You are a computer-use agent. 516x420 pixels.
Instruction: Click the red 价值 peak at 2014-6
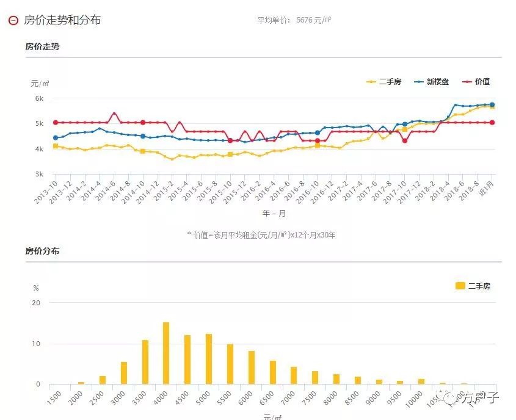pyautogui.click(x=114, y=114)
